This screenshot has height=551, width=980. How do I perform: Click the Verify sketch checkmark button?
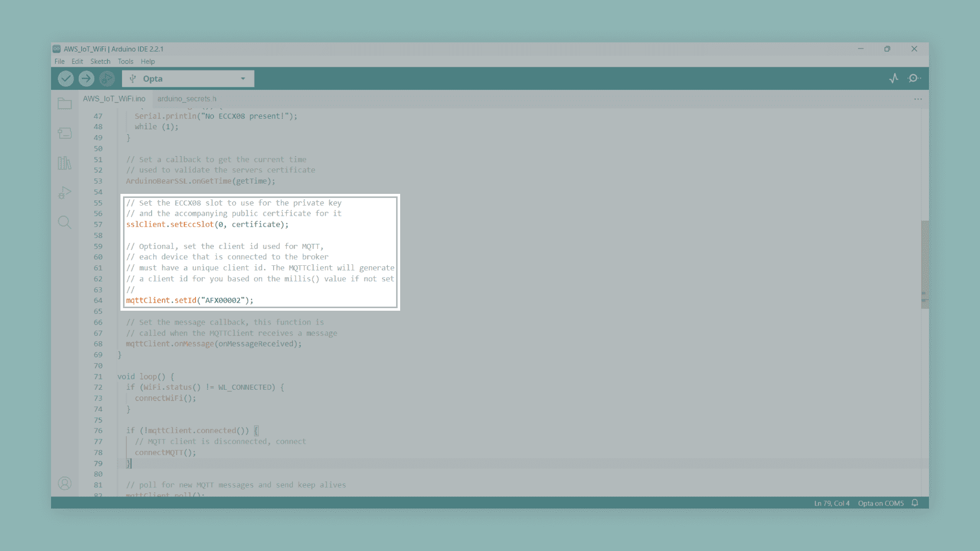(66, 79)
